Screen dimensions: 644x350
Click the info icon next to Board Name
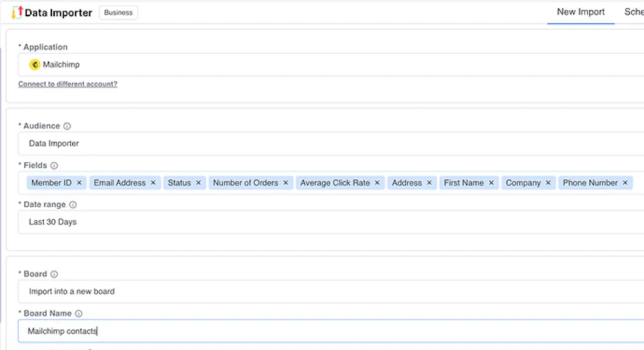(x=79, y=314)
